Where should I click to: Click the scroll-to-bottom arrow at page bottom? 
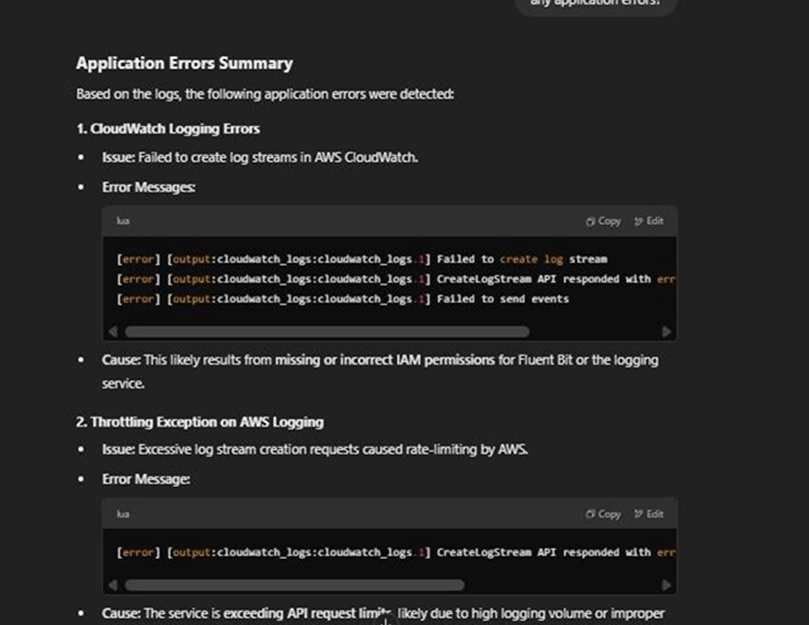pyautogui.click(x=385, y=621)
